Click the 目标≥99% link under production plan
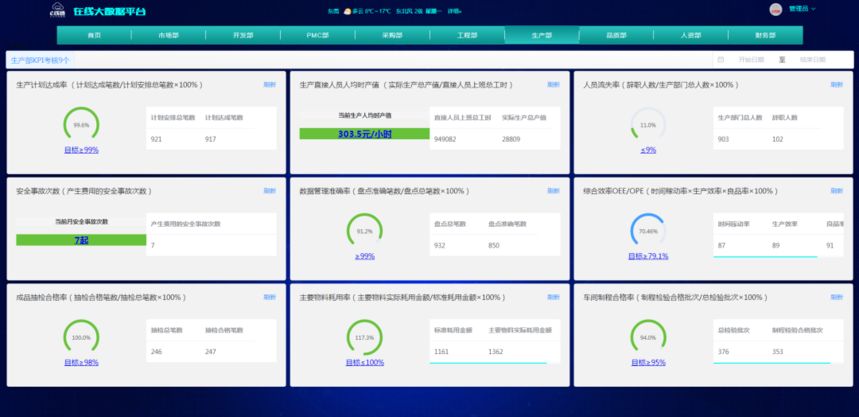The width and height of the screenshot is (859, 417). (81, 150)
